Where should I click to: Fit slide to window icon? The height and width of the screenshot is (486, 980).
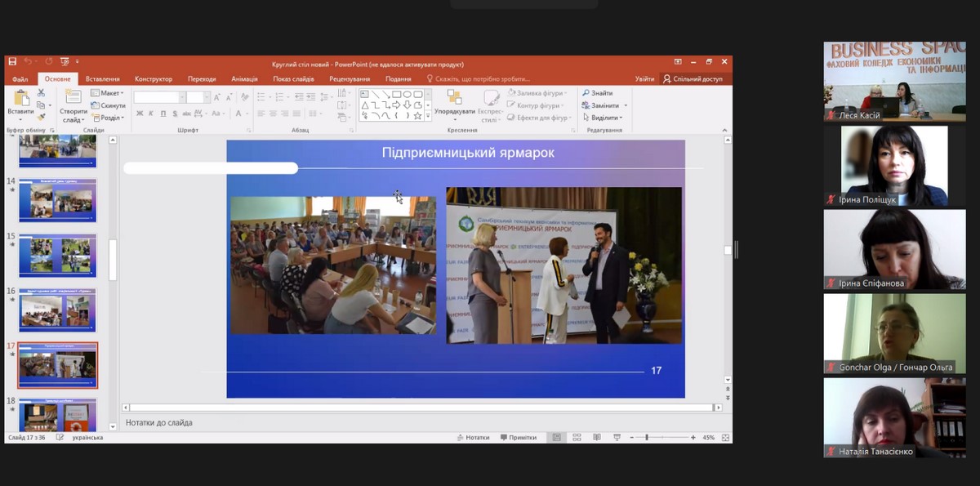(726, 438)
